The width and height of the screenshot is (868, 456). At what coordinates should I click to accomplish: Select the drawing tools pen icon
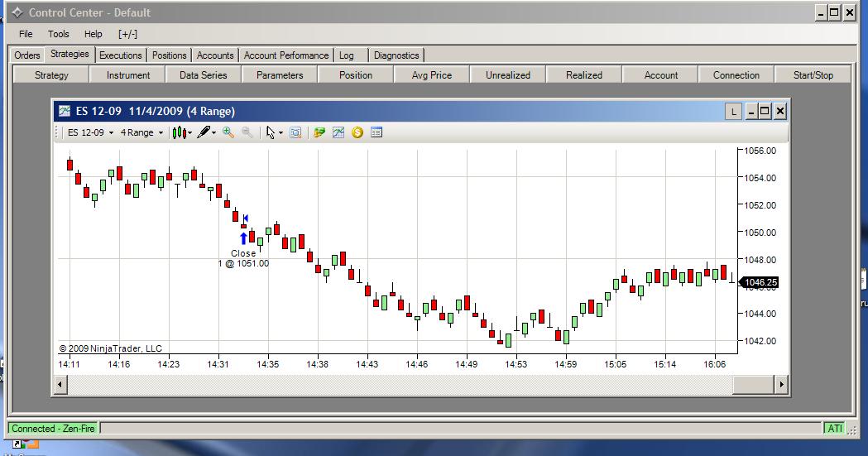tap(204, 132)
